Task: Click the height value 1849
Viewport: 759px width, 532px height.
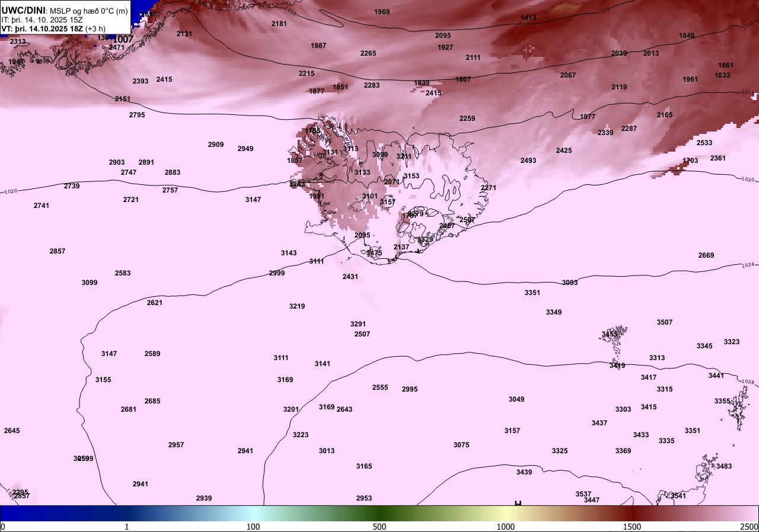Action: click(x=687, y=36)
